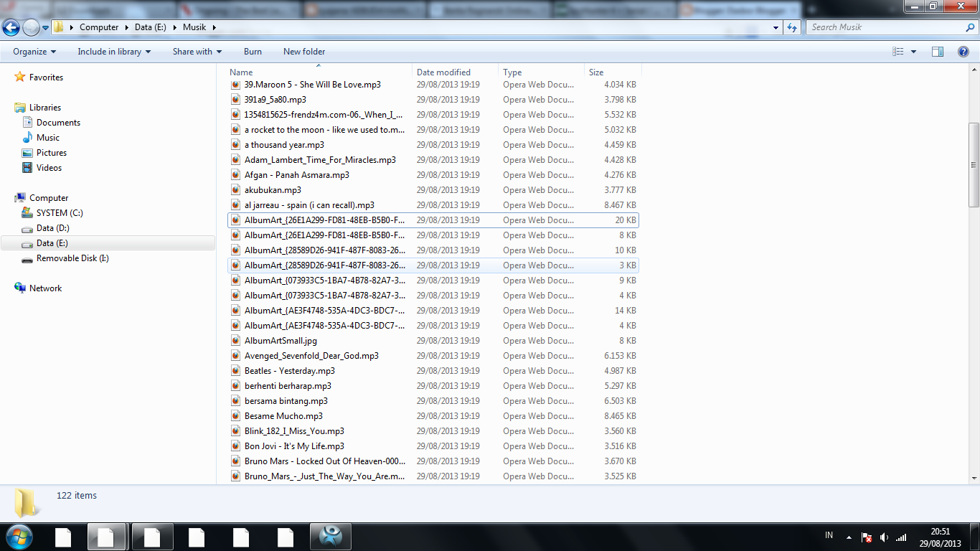The image size is (980, 551).
Task: Select al jarreau - spain (i can recall).mp3
Action: 309,205
